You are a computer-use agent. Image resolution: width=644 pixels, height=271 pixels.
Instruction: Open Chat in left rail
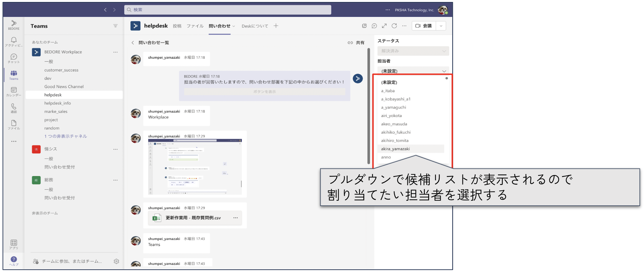click(14, 58)
